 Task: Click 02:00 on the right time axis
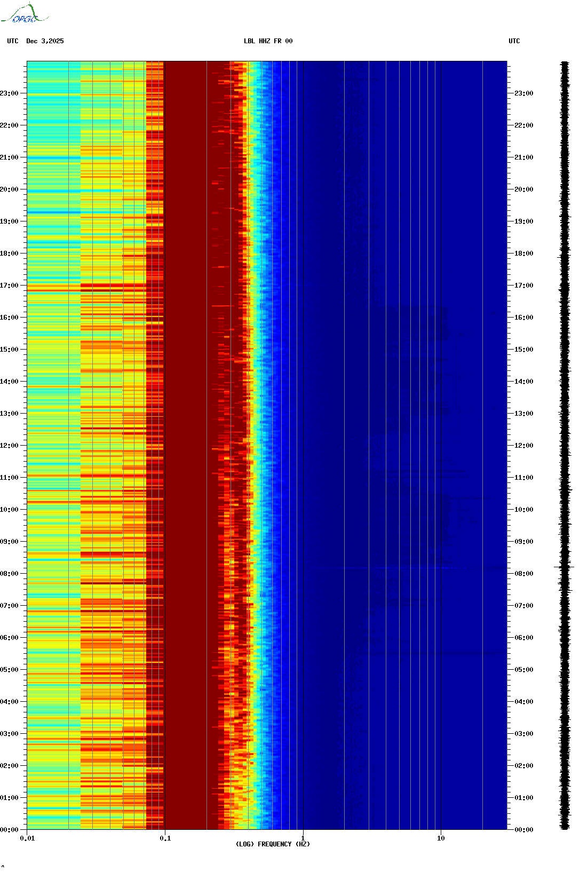pyautogui.click(x=524, y=766)
